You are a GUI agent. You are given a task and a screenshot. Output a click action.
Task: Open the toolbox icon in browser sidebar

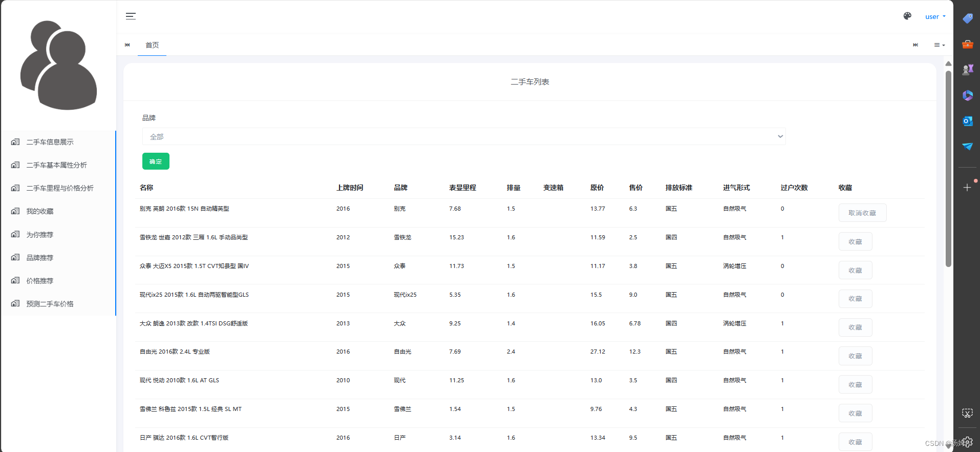pyautogui.click(x=967, y=44)
